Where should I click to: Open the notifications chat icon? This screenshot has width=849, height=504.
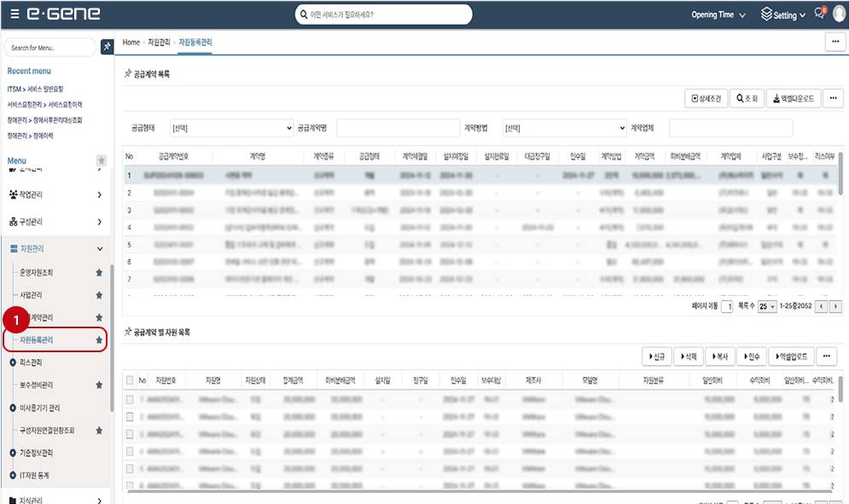819,14
